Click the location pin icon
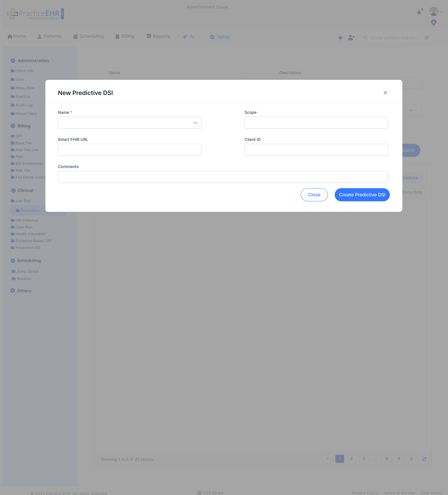 pyautogui.click(x=434, y=23)
